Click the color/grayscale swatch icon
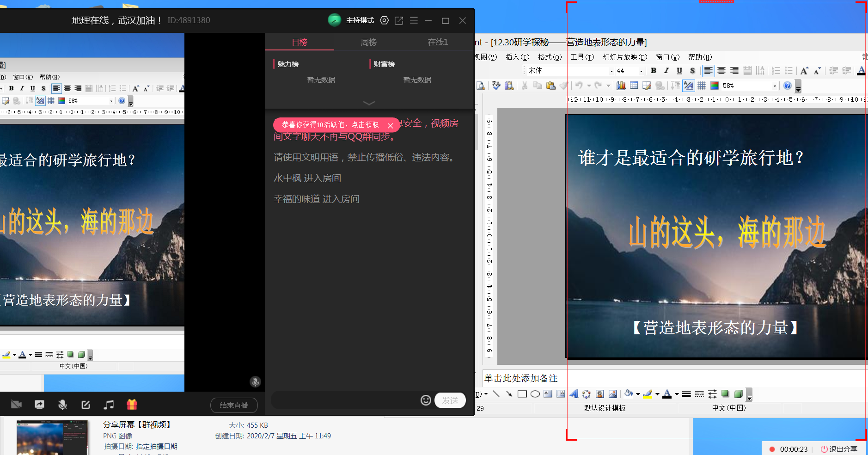The height and width of the screenshot is (455, 868). point(714,86)
